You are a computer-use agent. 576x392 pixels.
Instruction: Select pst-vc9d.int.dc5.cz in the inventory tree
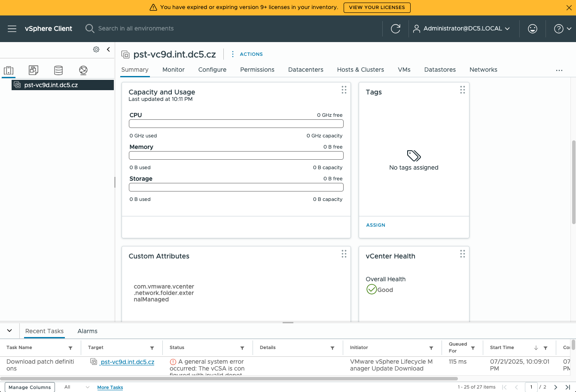tap(63, 85)
